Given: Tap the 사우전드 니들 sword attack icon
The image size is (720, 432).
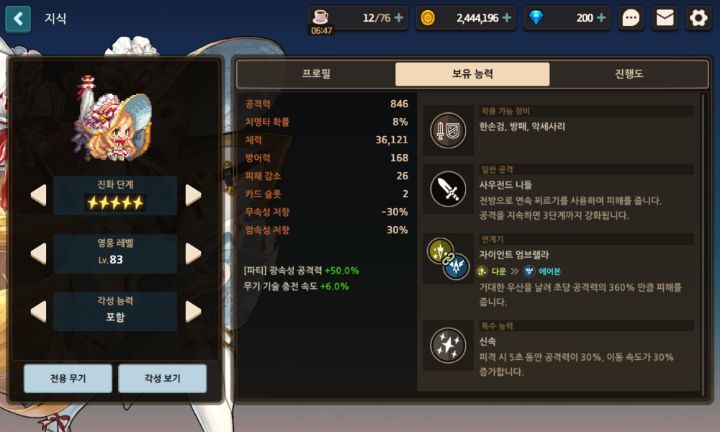Looking at the screenshot, I should click(448, 189).
